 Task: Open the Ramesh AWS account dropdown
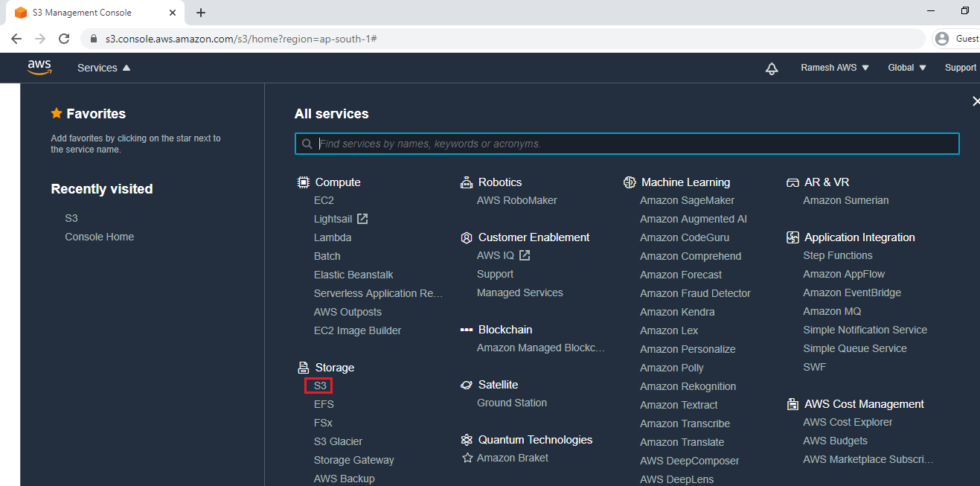click(835, 68)
